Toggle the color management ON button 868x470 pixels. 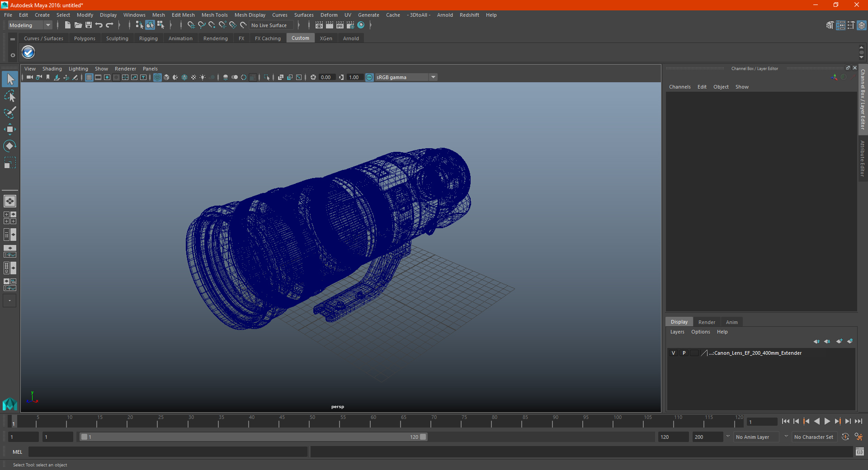[x=369, y=77]
